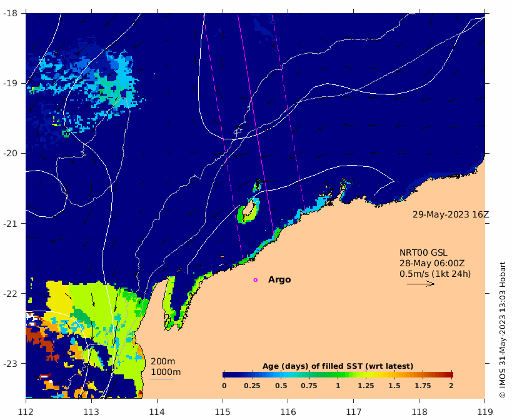Click the colorbar tick label '1.75'
This screenshot has width=512, height=420.
coord(423,386)
